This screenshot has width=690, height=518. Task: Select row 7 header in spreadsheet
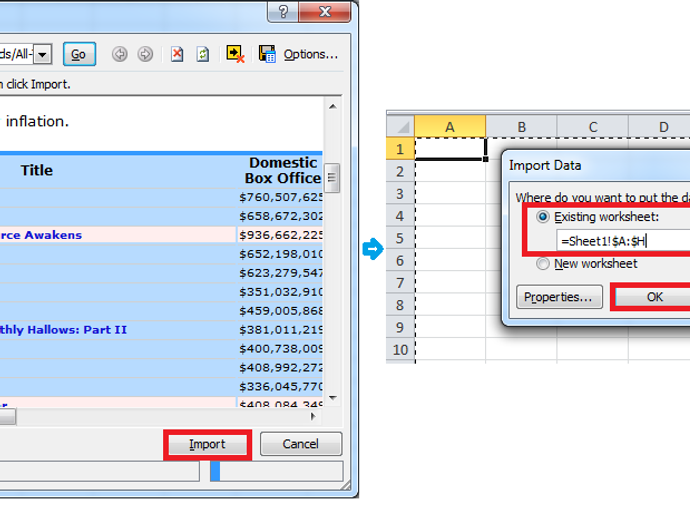pyautogui.click(x=400, y=283)
